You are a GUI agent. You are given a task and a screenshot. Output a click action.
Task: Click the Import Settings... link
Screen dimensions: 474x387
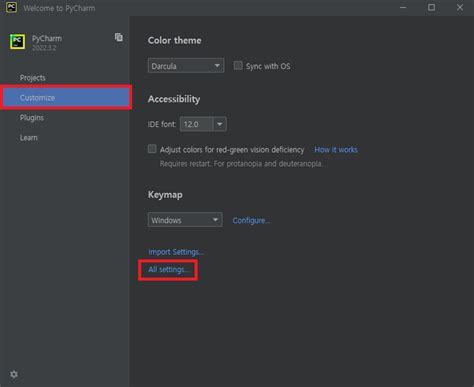pos(175,252)
